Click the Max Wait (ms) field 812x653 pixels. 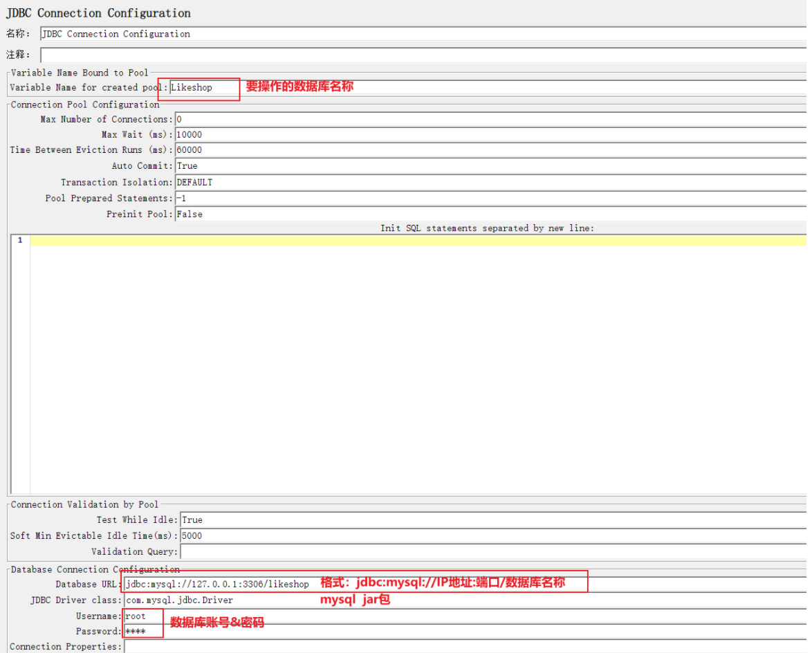pos(484,135)
